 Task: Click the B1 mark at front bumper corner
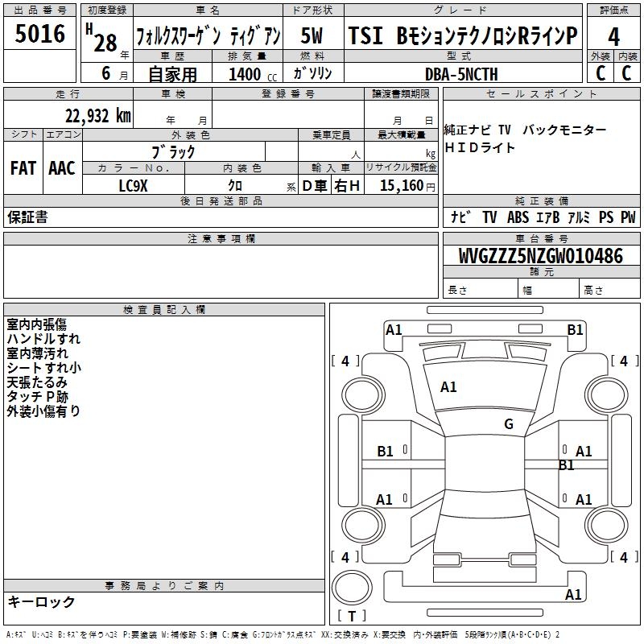pos(575,330)
